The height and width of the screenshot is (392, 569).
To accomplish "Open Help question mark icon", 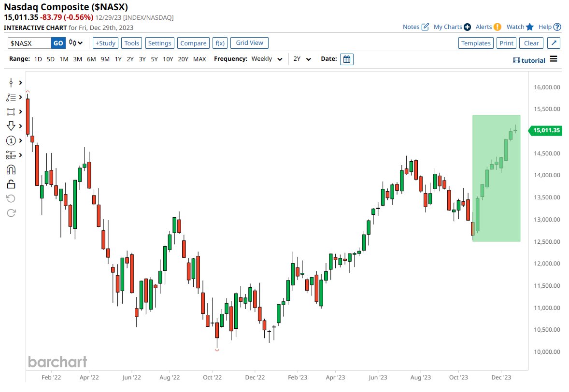I will tap(557, 27).
